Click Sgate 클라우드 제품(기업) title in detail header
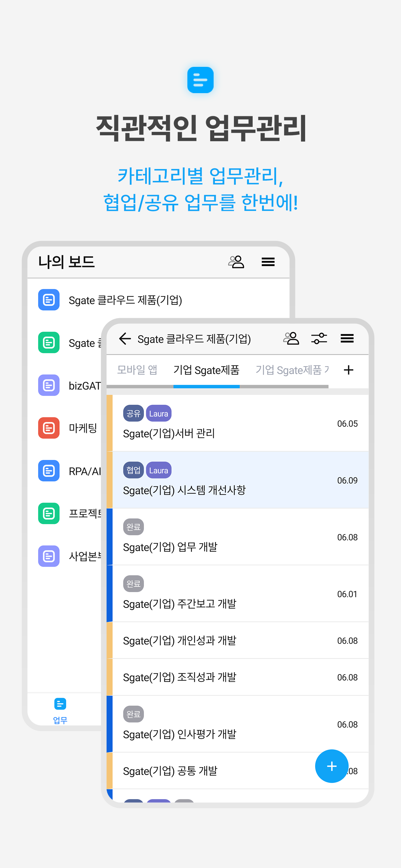This screenshot has width=401, height=868. [194, 339]
